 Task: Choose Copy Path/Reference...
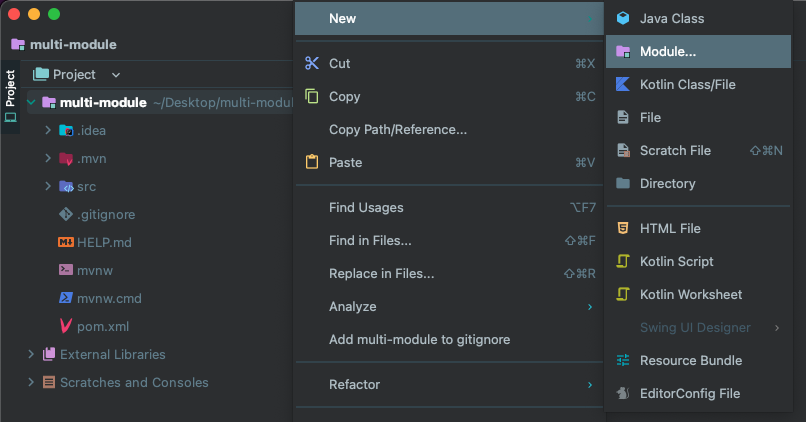pyautogui.click(x=449, y=130)
